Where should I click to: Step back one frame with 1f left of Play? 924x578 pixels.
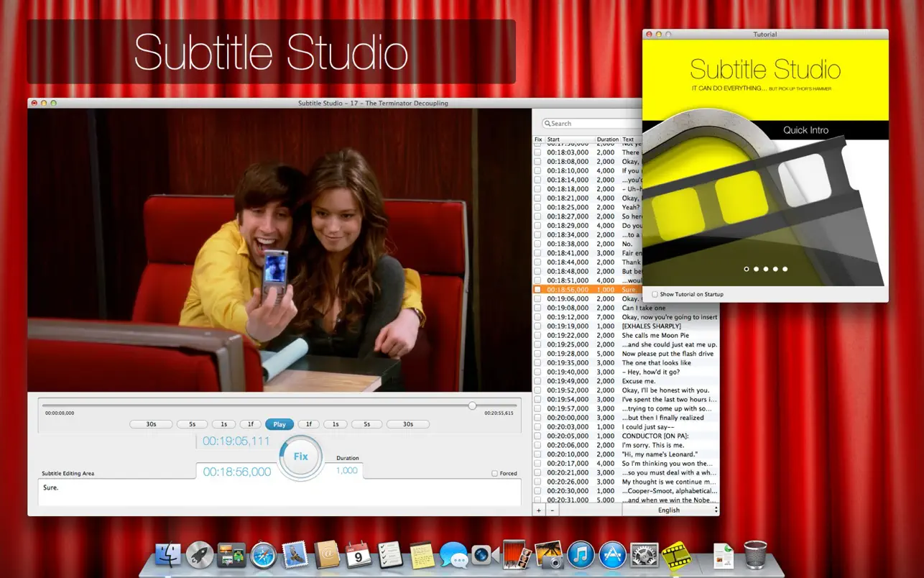click(x=250, y=424)
